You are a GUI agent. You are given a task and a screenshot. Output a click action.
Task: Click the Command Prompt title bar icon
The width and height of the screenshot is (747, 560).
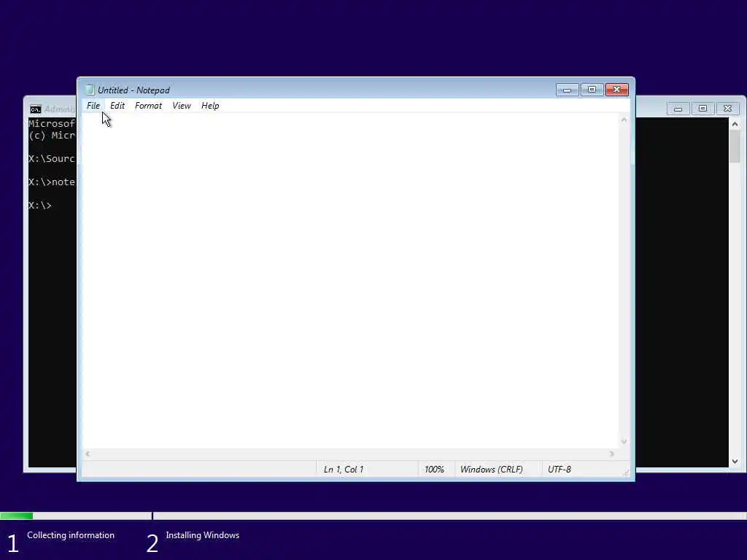(35, 109)
